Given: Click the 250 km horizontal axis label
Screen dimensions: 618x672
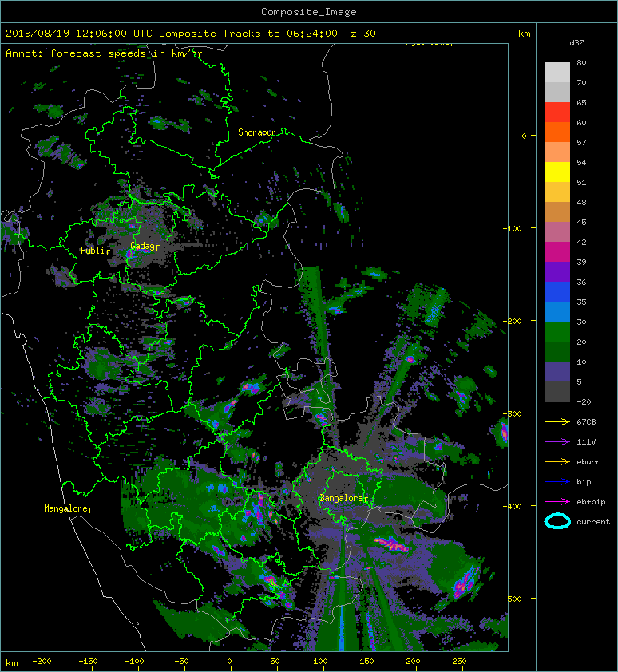Looking at the screenshot, I should (x=459, y=662).
